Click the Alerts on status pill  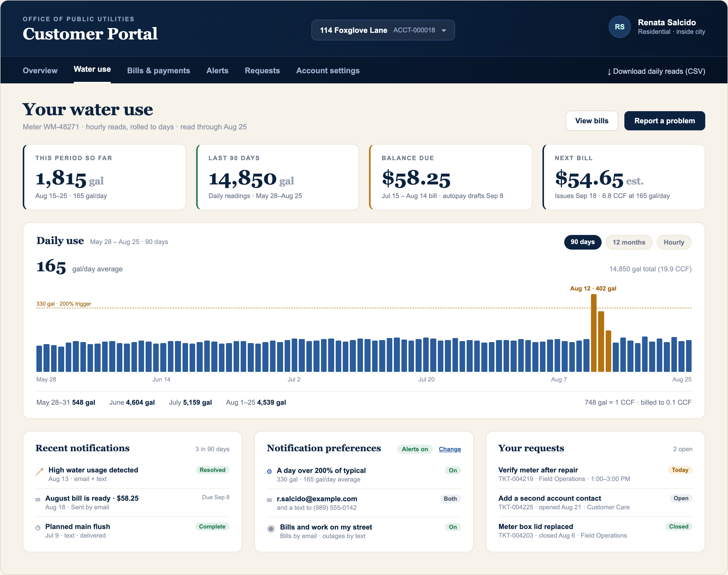pos(415,449)
